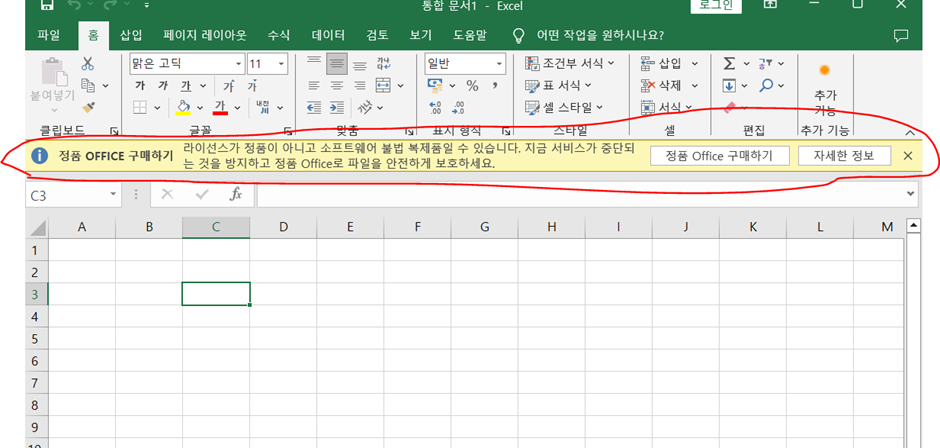Decrease indent icon
Screen dimensions: 940x448
(314, 107)
